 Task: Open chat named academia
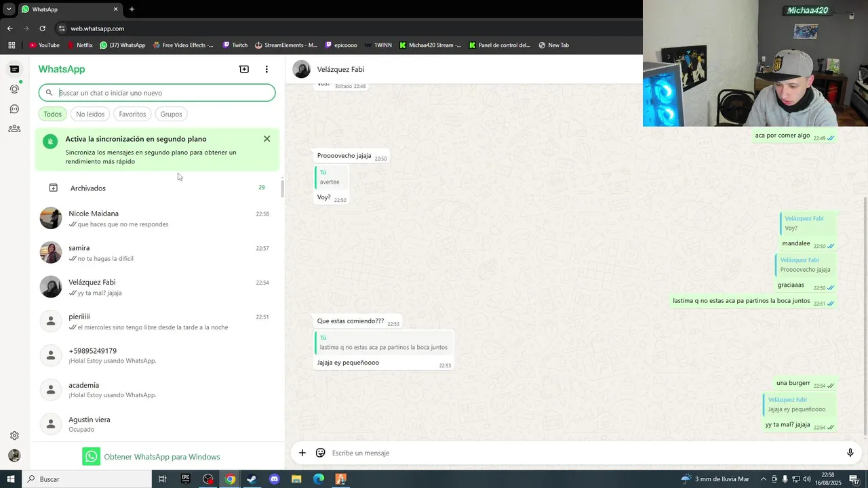[157, 390]
